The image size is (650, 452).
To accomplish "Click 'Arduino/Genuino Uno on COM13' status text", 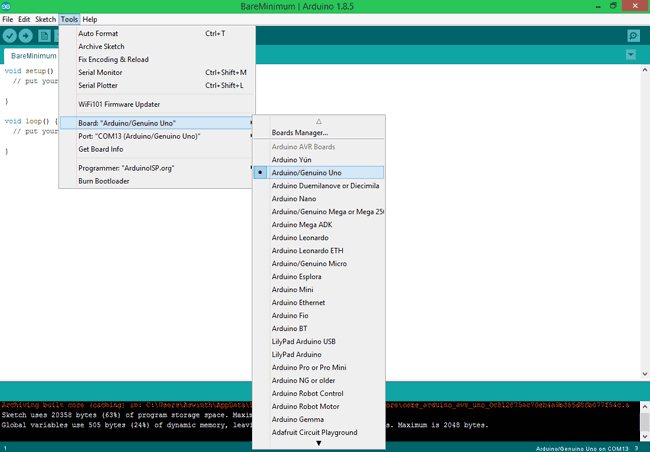I will [582, 449].
